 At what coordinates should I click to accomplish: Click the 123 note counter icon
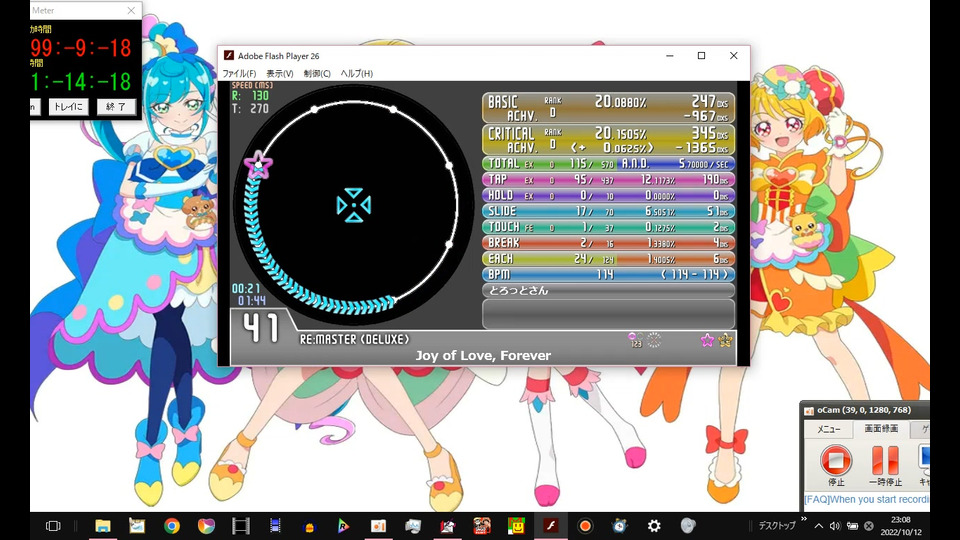[x=636, y=340]
